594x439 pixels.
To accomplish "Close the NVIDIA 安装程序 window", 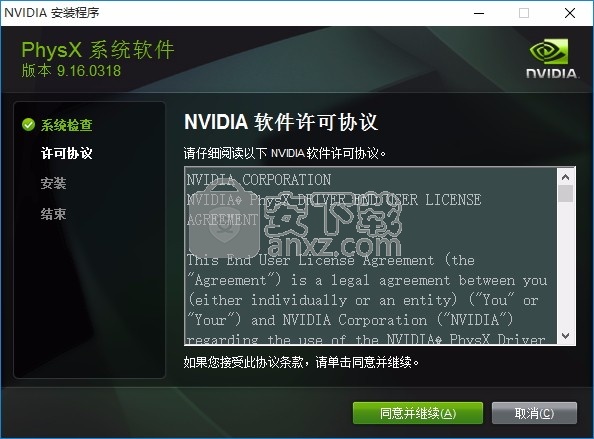I will coord(570,13).
